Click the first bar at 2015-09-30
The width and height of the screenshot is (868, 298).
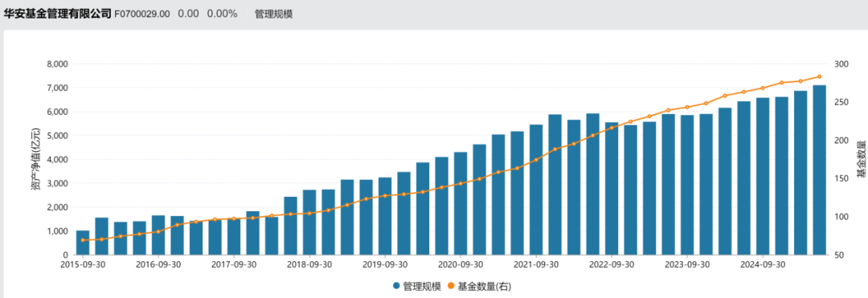coord(83,243)
